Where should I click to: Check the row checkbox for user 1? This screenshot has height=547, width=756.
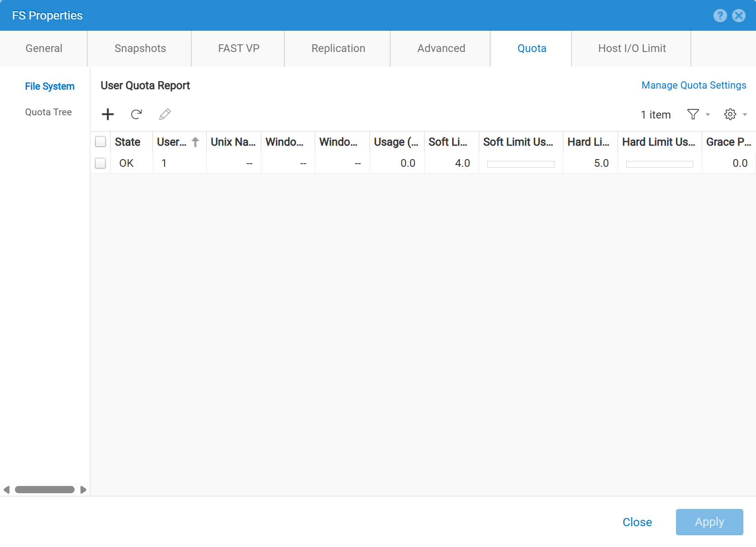(x=100, y=163)
